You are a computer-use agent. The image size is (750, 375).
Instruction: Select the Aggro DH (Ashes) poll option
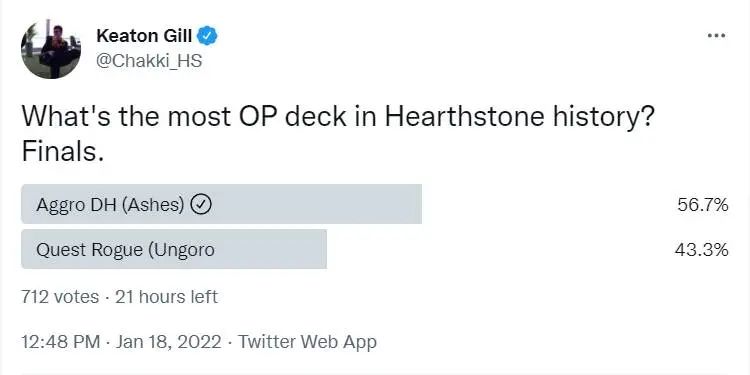375,204
